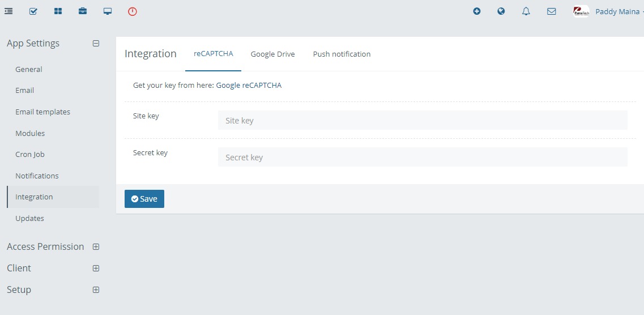644x315 pixels.
Task: Focus the Site key input field
Action: coord(423,120)
